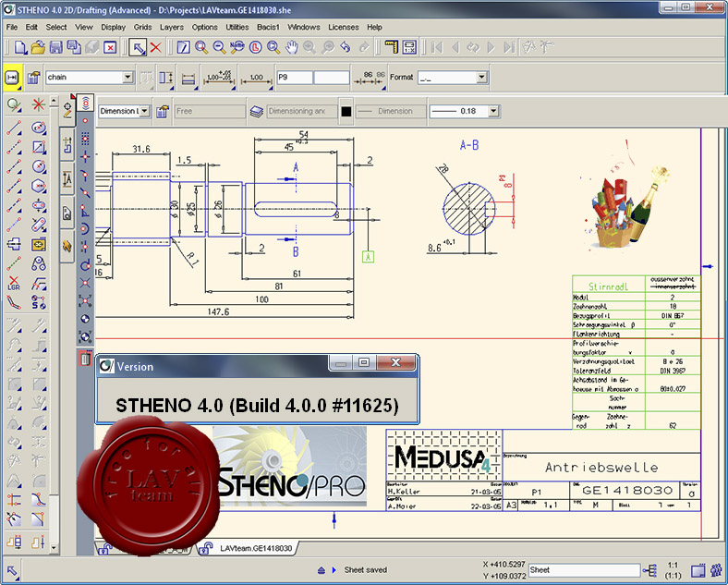728x585 pixels.
Task: Select the red LGR delete line tool
Action: (x=14, y=283)
